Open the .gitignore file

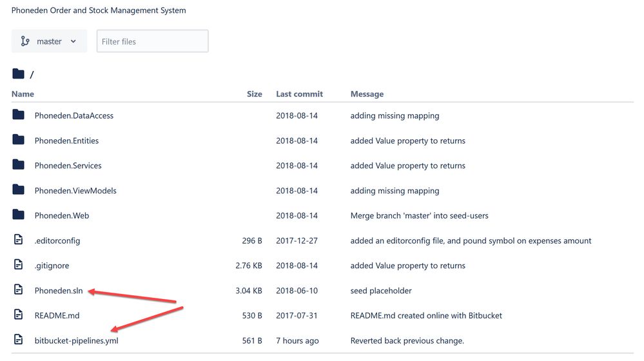pyautogui.click(x=52, y=266)
